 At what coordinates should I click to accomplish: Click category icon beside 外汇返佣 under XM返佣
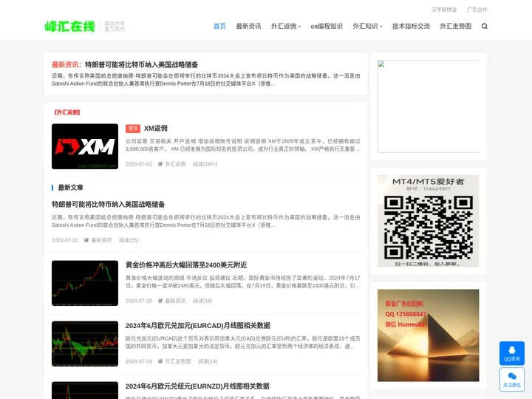pyautogui.click(x=160, y=164)
